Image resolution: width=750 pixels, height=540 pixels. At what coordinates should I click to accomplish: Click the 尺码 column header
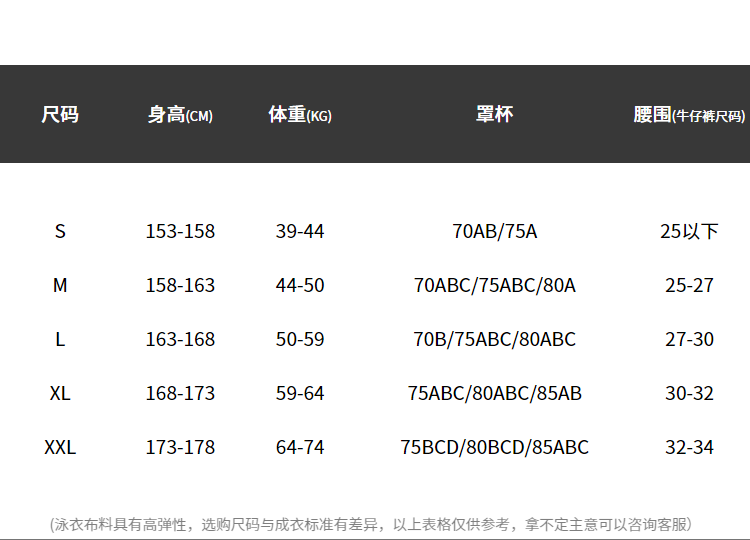point(60,115)
